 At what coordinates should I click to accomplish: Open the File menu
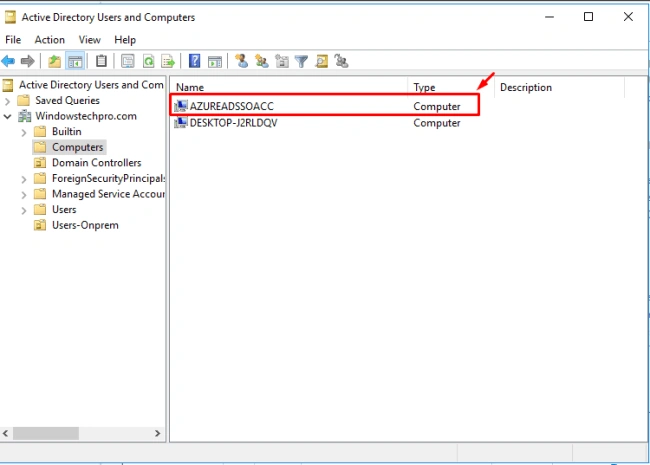13,40
